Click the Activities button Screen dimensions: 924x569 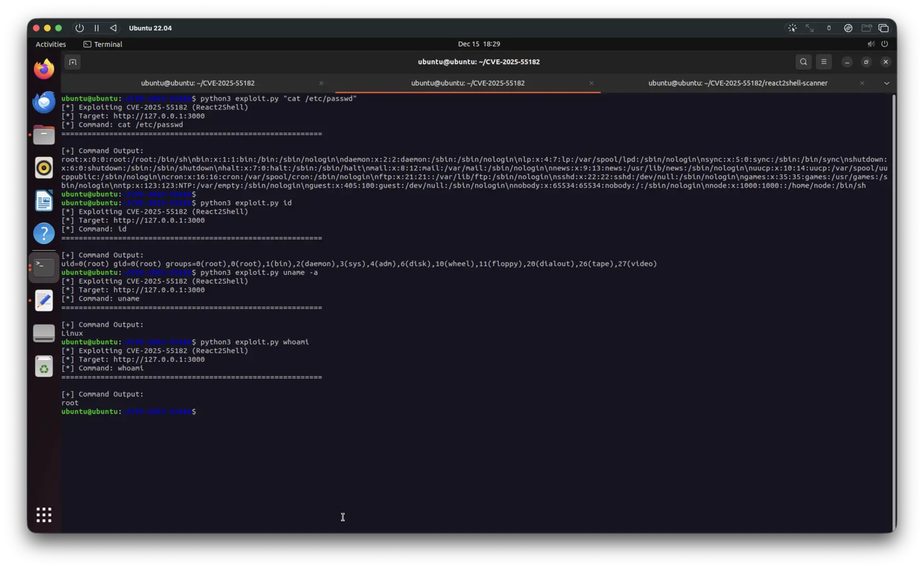tap(50, 44)
